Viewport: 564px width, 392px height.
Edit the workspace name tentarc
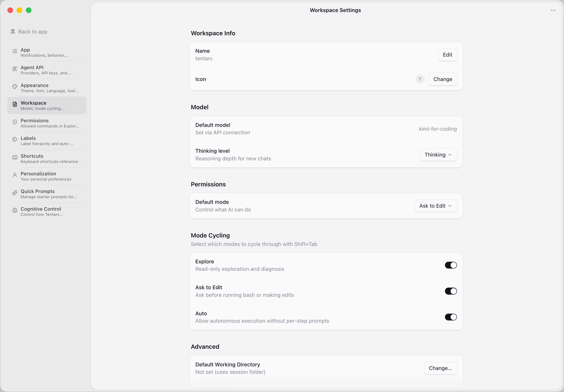(x=447, y=55)
